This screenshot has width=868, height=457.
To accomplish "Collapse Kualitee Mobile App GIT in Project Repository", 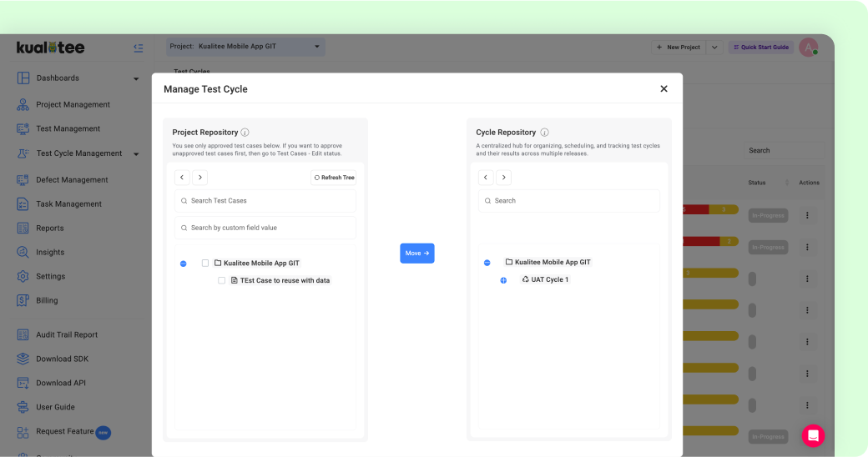I will click(x=184, y=264).
